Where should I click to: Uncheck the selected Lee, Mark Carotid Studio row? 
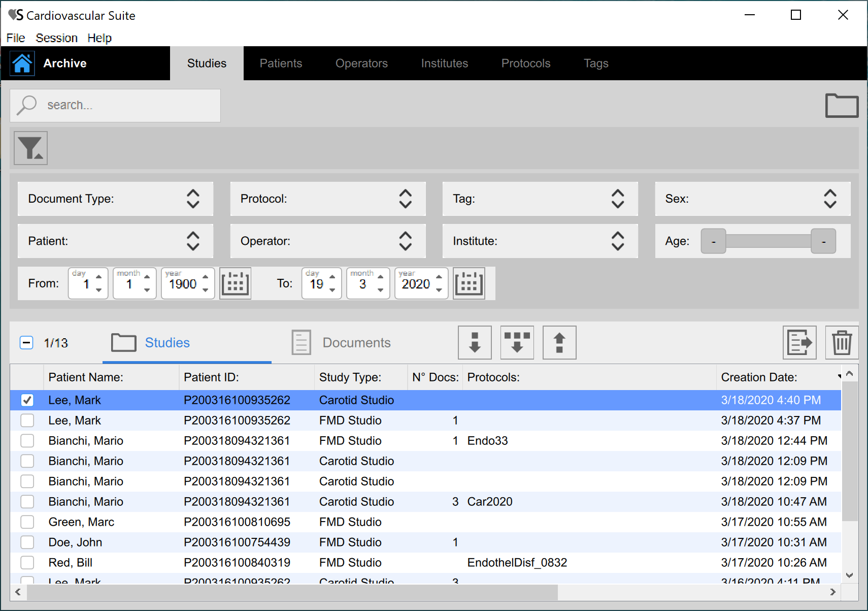pos(27,400)
